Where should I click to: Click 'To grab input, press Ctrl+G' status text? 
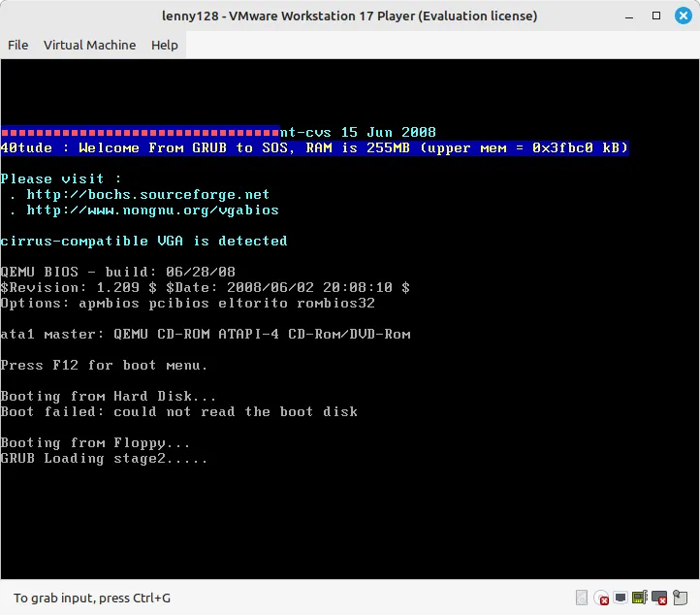coord(92,599)
